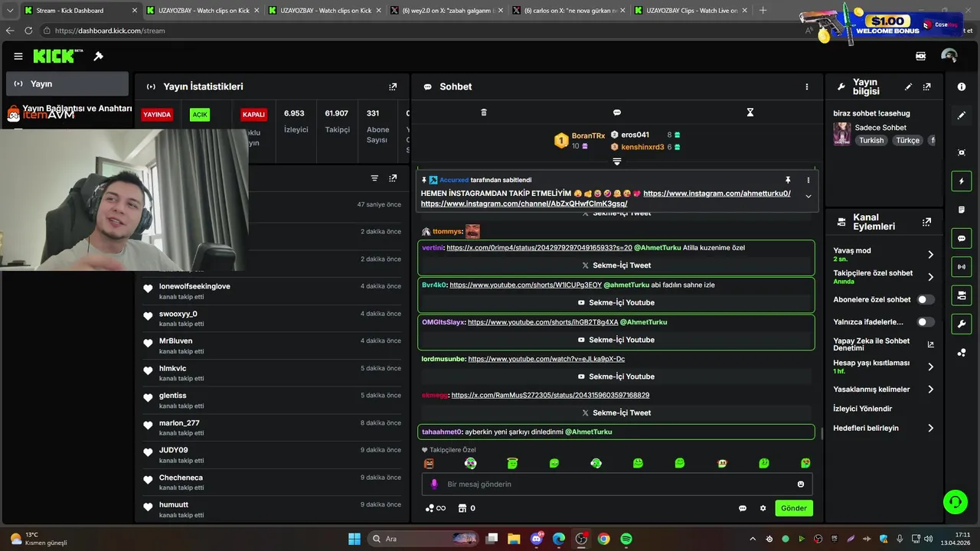Viewport: 980px width, 551px height.
Task: Open the channel points icon below the message box
Action: 436,508
